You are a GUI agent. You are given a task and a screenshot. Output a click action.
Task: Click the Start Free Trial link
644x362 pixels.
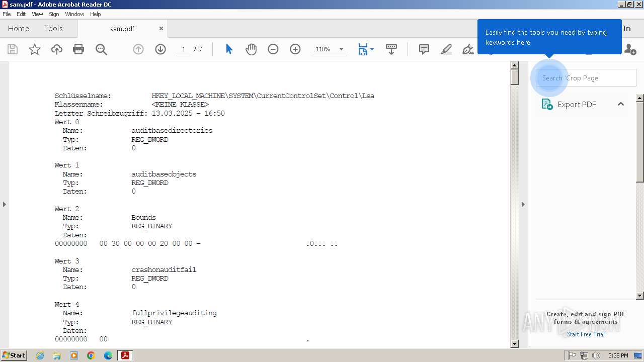[x=586, y=334]
